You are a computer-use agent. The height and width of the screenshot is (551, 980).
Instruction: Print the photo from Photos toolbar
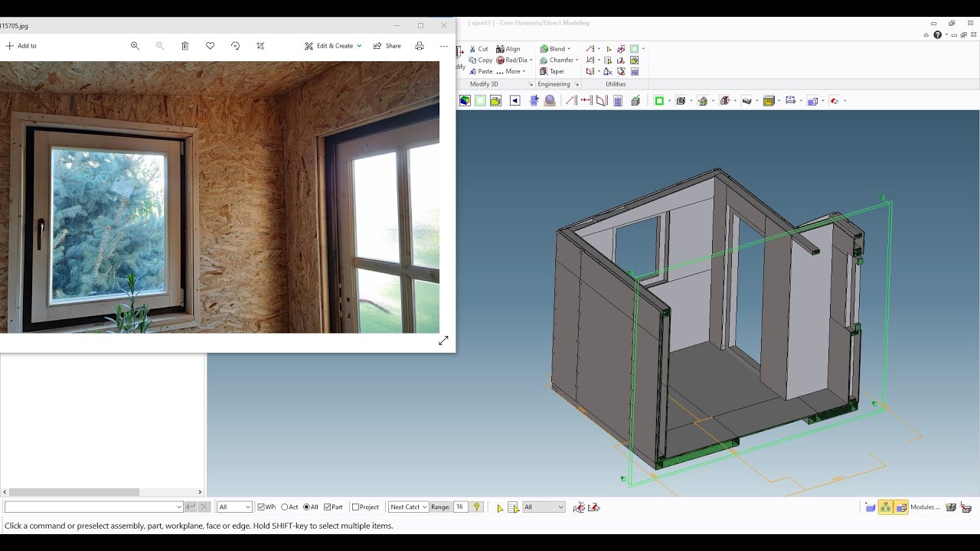420,46
